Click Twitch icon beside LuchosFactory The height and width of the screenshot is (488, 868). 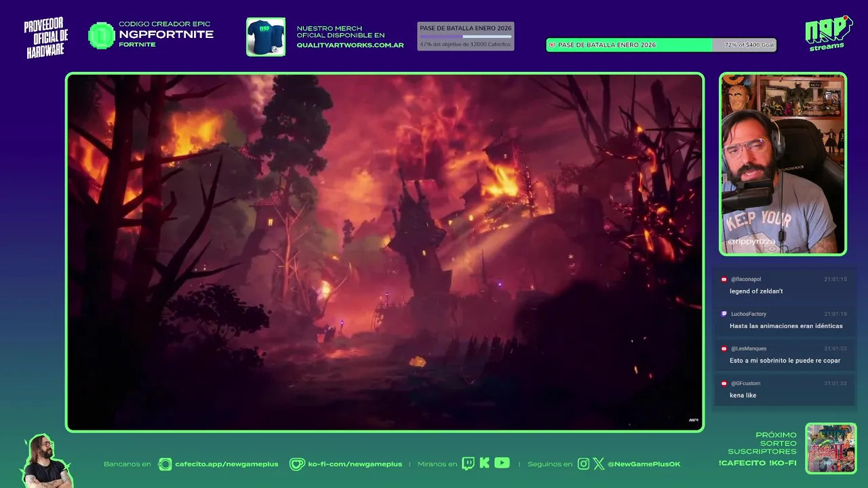tap(724, 314)
